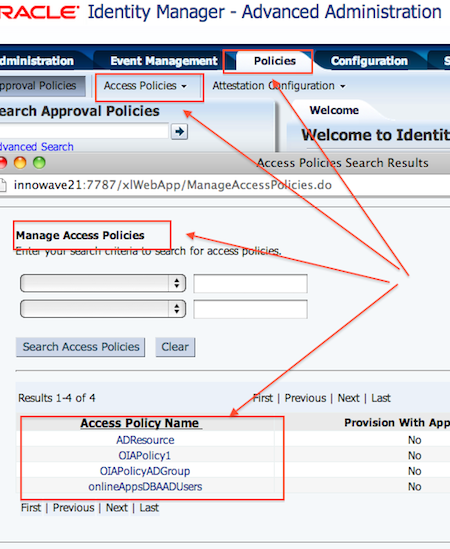This screenshot has height=549, width=450.
Task: Click top pagination First link
Action: point(263,398)
